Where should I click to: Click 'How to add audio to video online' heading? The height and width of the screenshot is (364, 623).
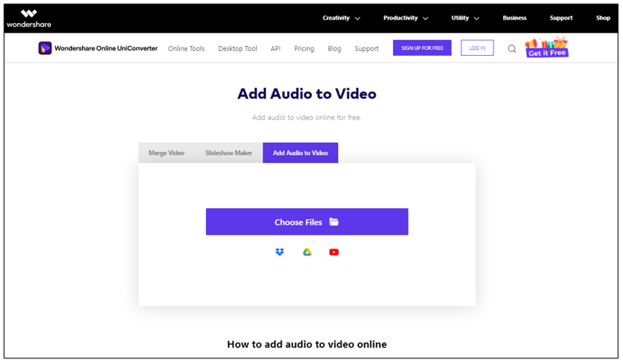pos(307,344)
